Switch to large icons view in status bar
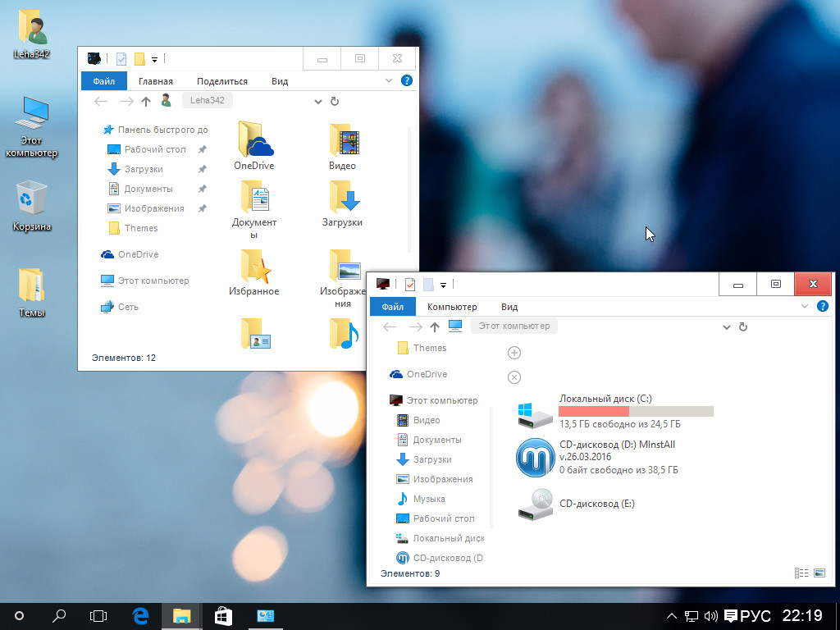The width and height of the screenshot is (840, 630). (x=819, y=573)
